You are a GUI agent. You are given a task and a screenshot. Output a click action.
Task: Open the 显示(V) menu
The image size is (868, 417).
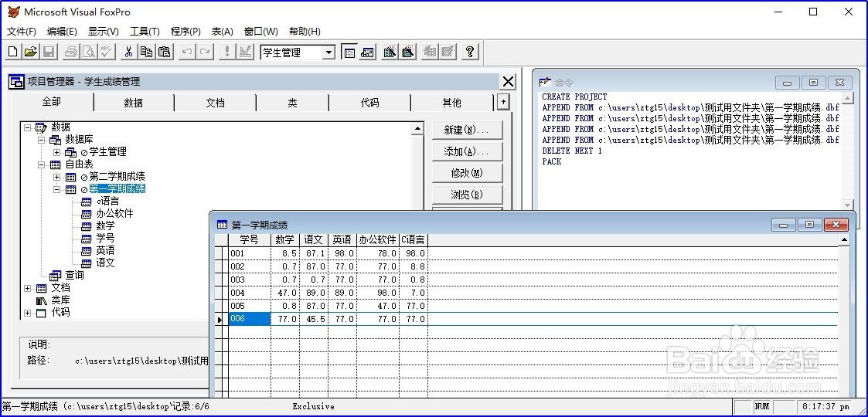[x=104, y=32]
